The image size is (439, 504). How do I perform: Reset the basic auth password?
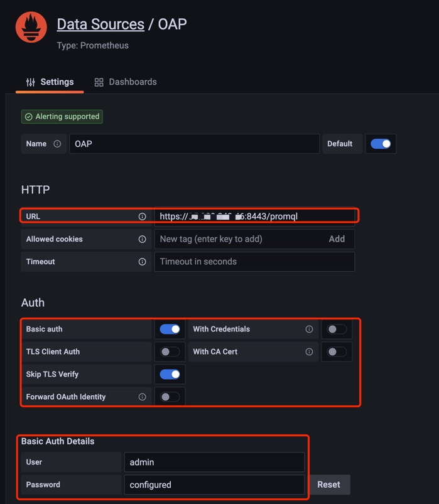328,485
